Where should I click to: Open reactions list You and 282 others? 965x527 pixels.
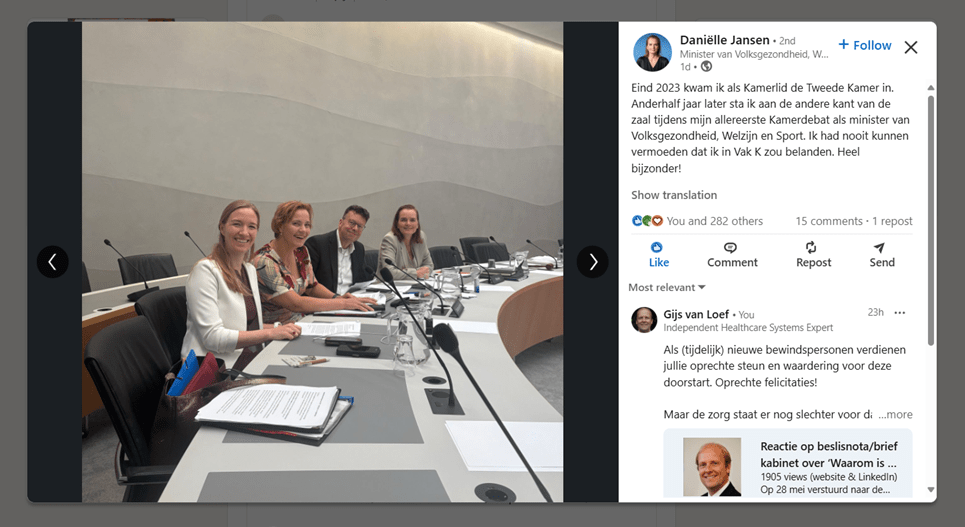(715, 221)
